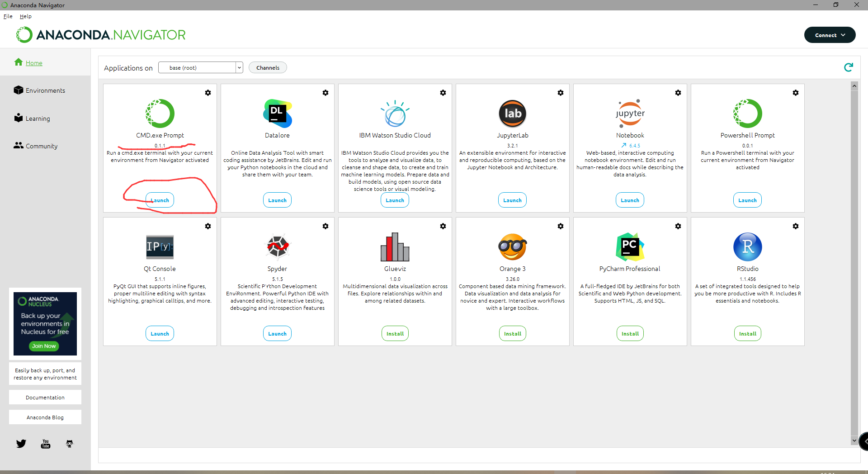Image resolution: width=868 pixels, height=474 pixels.
Task: Open settings gear for Qt Console card
Action: [208, 226]
